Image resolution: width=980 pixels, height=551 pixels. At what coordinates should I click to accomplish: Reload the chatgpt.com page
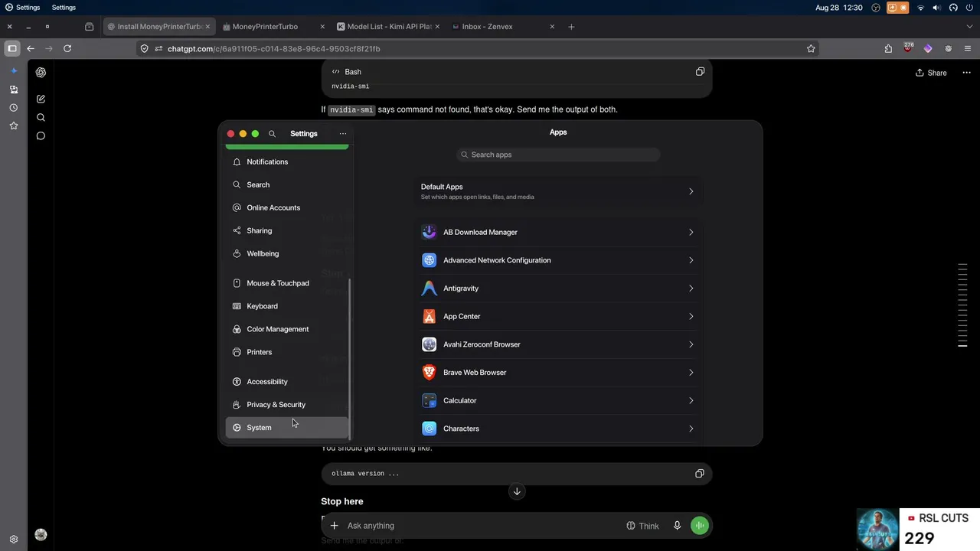(67, 48)
